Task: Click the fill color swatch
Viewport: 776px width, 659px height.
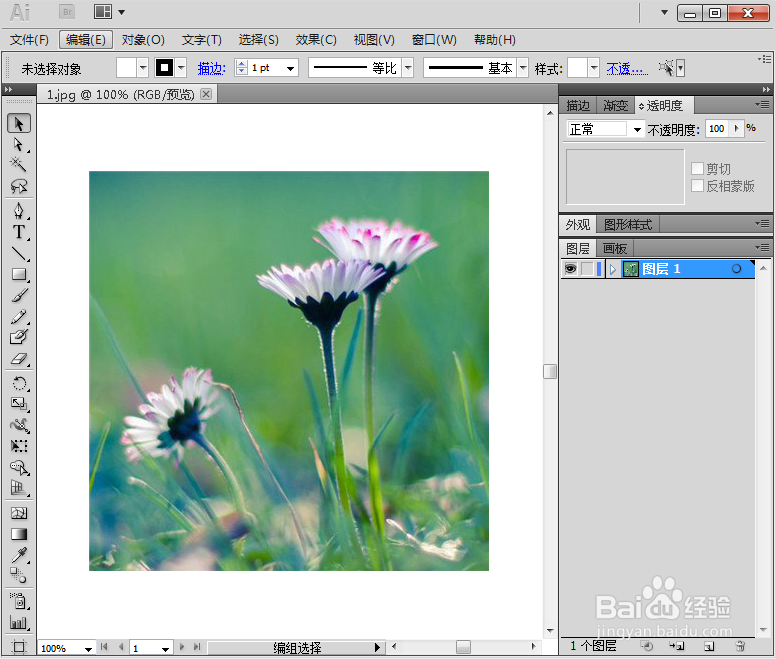Action: (126, 68)
